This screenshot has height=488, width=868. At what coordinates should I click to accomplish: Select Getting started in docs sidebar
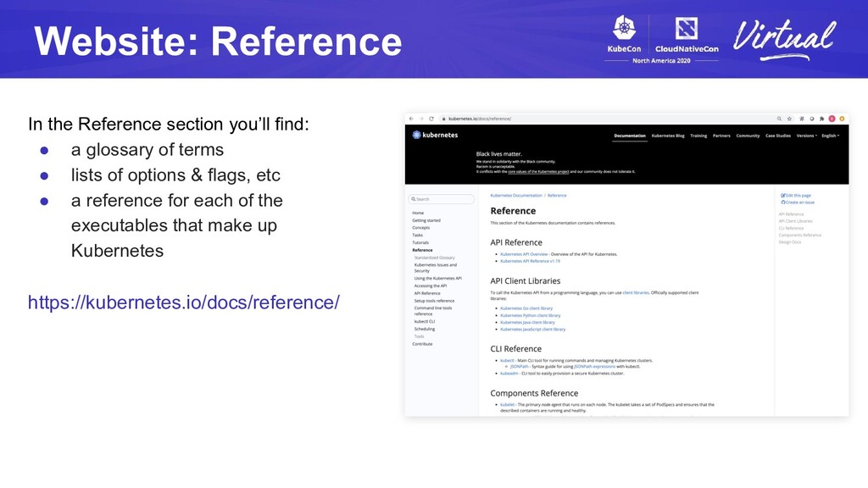426,220
